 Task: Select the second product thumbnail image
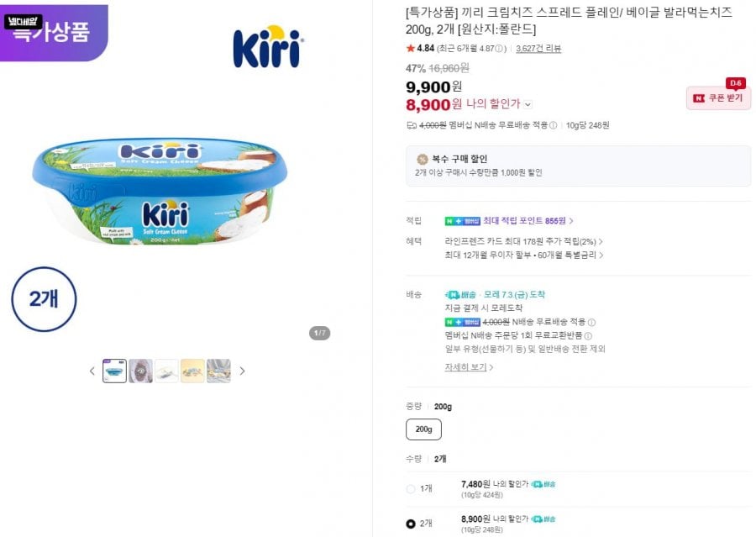coord(140,371)
